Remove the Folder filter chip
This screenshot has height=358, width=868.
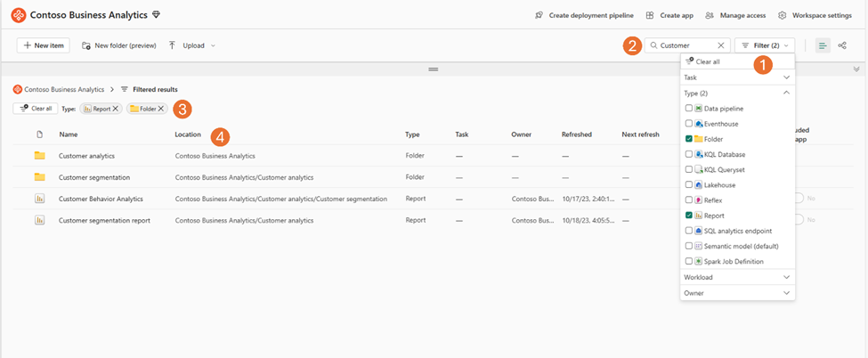point(160,109)
